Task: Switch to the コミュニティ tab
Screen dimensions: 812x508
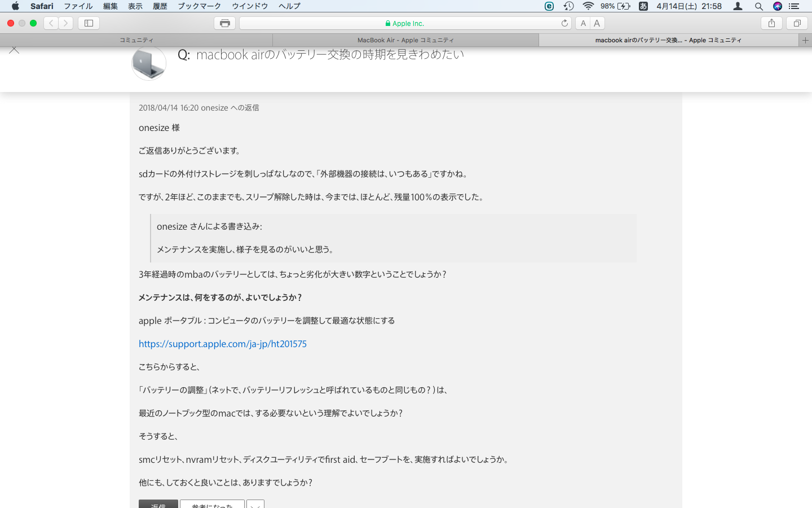Action: (136, 40)
